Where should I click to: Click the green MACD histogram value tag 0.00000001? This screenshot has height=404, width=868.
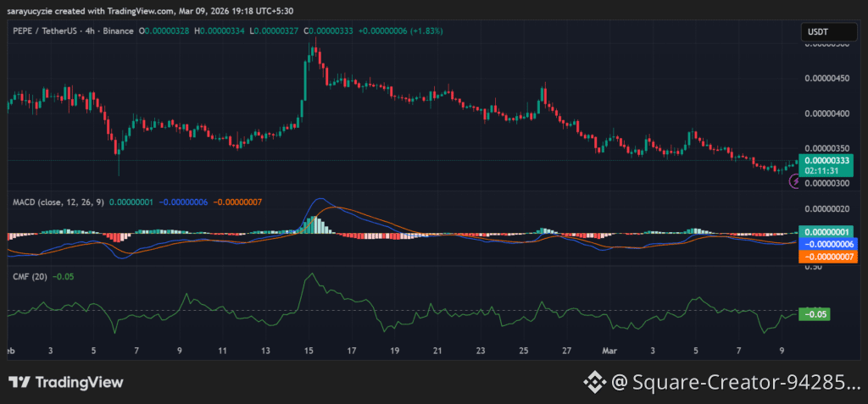point(826,232)
